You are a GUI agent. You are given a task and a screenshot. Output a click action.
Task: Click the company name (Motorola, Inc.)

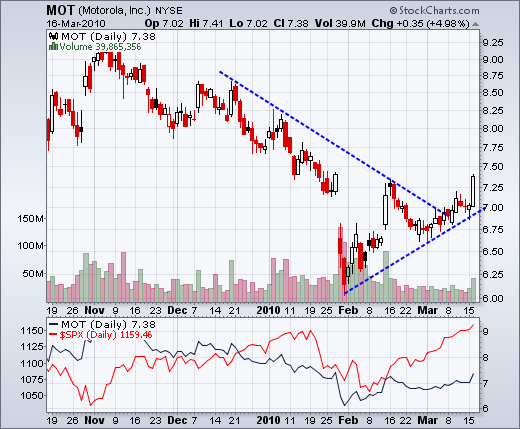pos(114,11)
